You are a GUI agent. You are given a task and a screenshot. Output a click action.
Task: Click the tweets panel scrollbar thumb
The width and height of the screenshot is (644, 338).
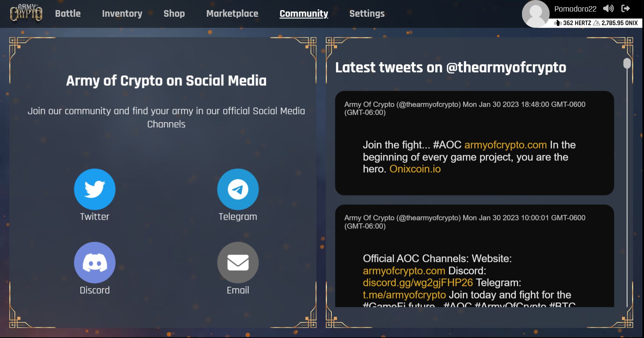(627, 63)
